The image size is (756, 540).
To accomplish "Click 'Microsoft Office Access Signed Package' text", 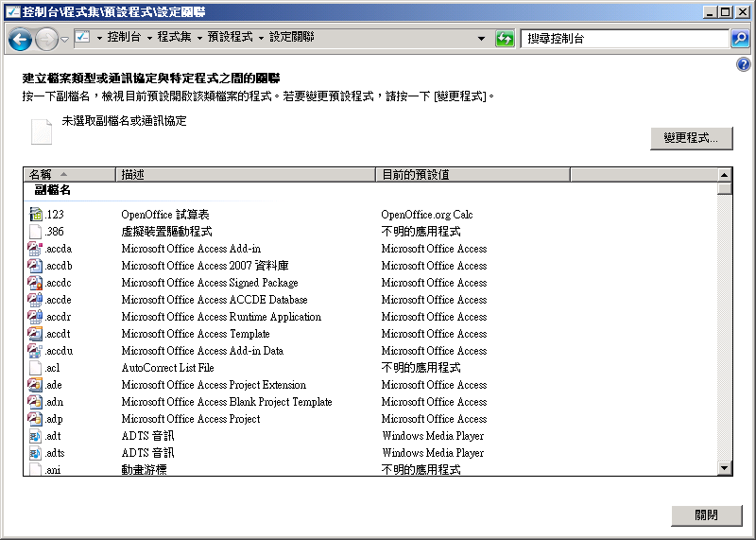I will (210, 283).
